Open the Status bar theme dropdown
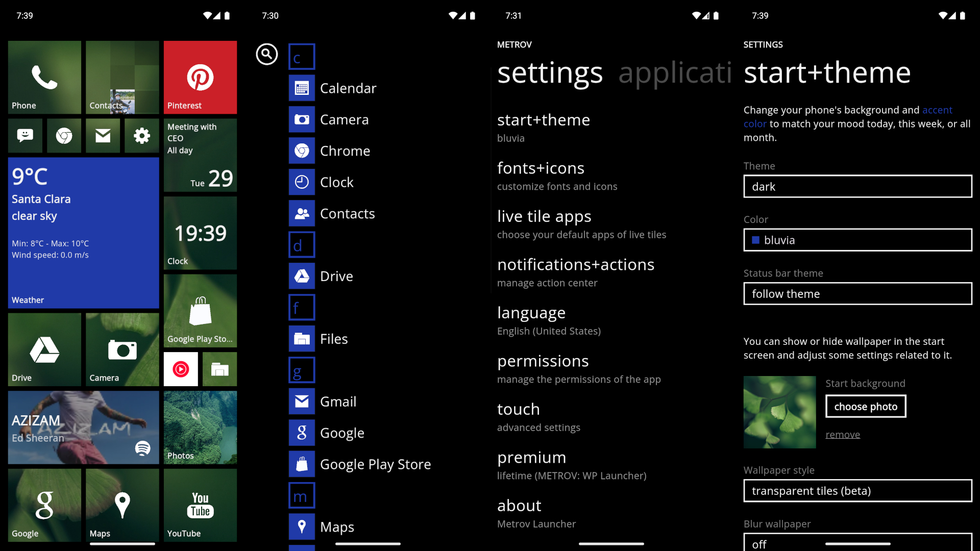980x551 pixels. tap(857, 293)
